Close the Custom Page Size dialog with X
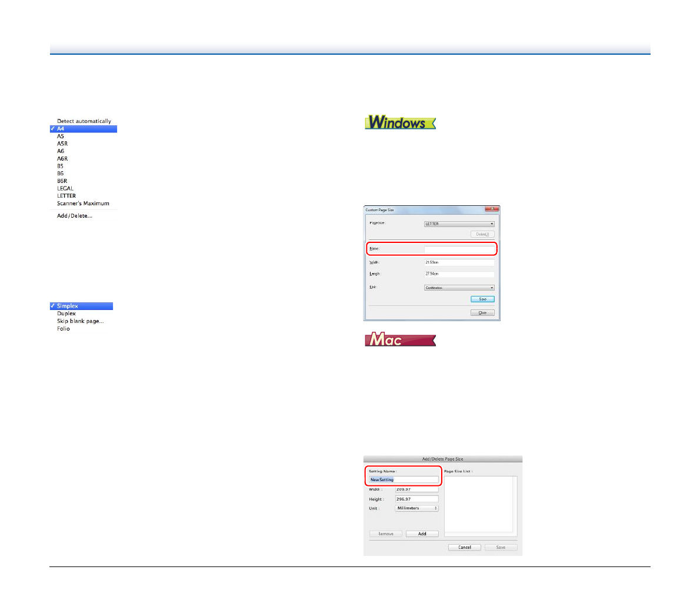Image resolution: width=700 pixels, height=600 pixels. click(x=492, y=209)
